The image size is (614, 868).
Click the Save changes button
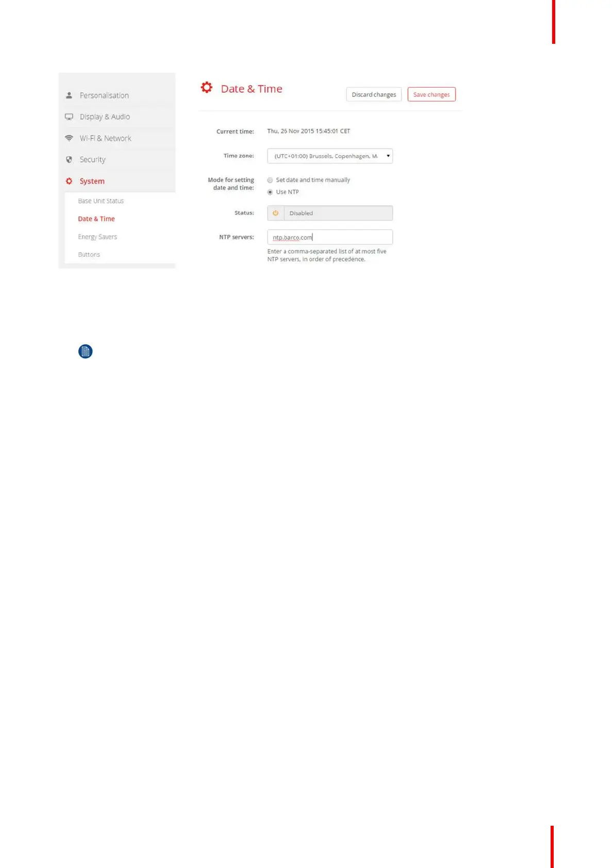click(x=432, y=95)
